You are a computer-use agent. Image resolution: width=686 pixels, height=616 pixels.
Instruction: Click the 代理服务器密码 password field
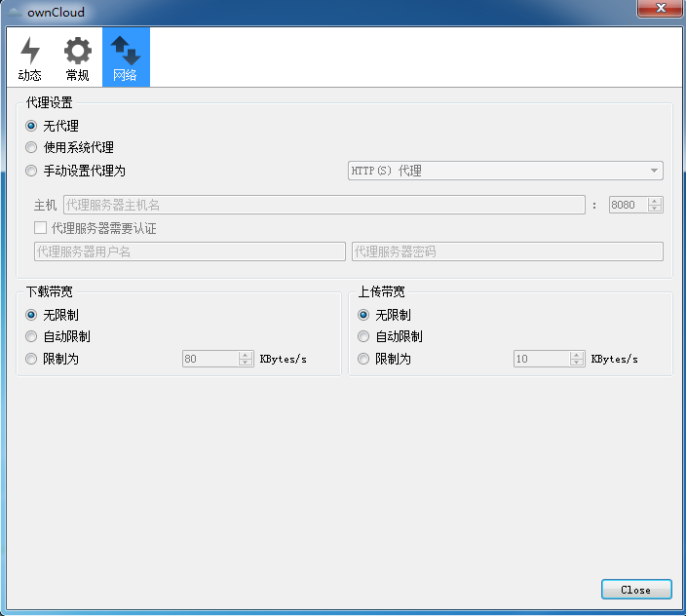[x=508, y=251]
